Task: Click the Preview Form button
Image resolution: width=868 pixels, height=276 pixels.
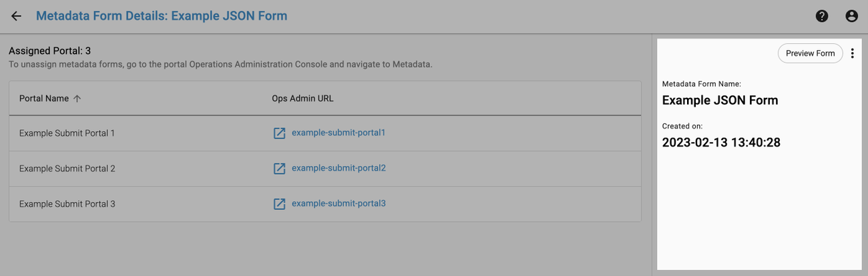Action: click(x=810, y=53)
